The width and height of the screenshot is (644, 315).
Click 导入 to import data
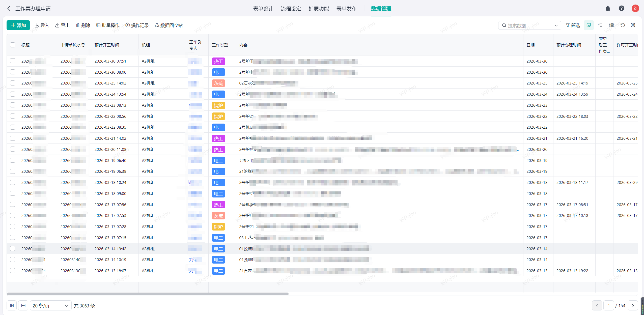(x=42, y=25)
